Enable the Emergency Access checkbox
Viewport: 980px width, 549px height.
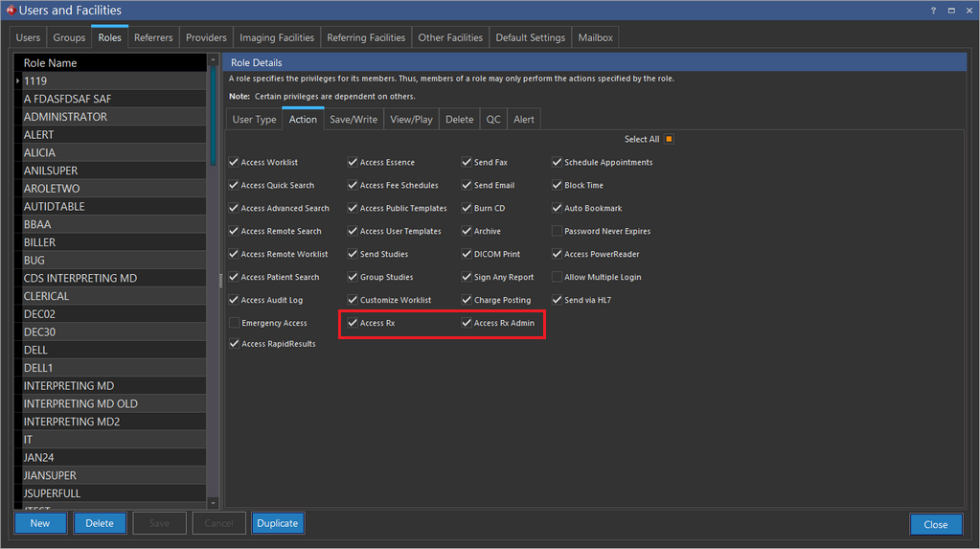pos(235,324)
